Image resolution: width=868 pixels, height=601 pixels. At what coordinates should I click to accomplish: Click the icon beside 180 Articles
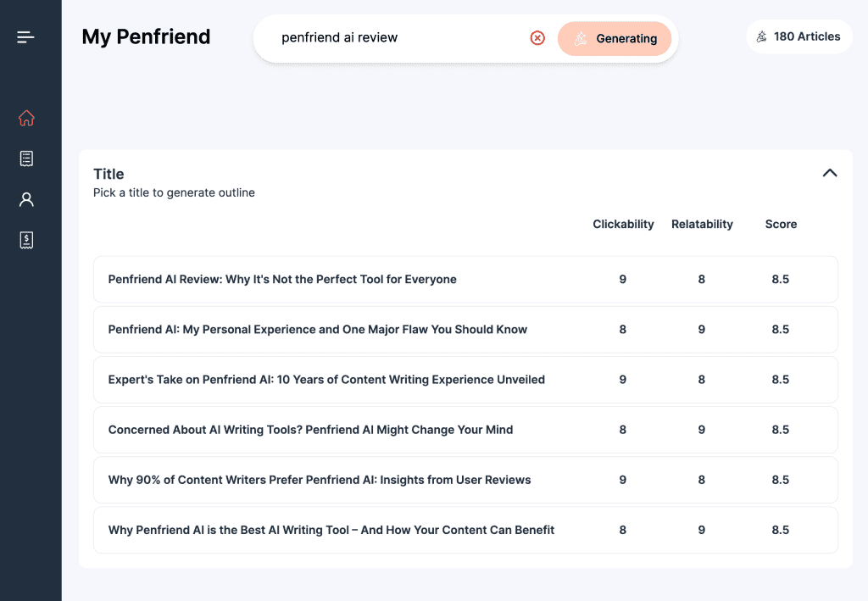762,36
